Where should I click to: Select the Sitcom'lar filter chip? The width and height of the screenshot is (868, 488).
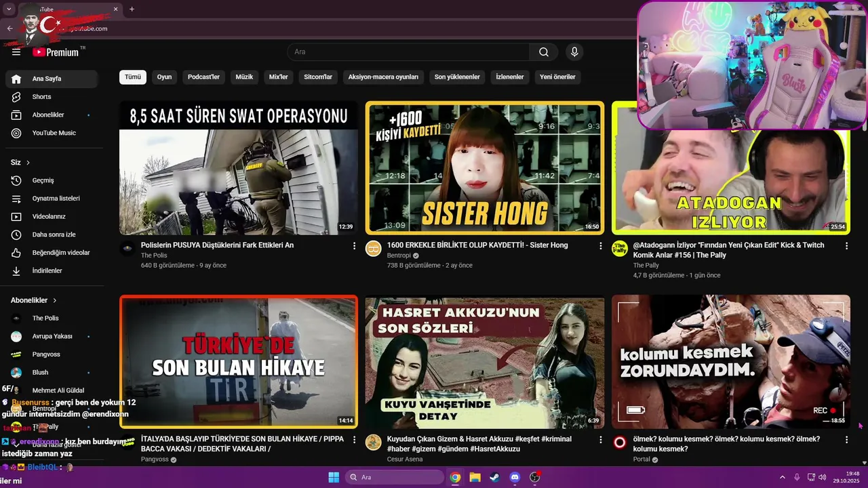pos(318,77)
